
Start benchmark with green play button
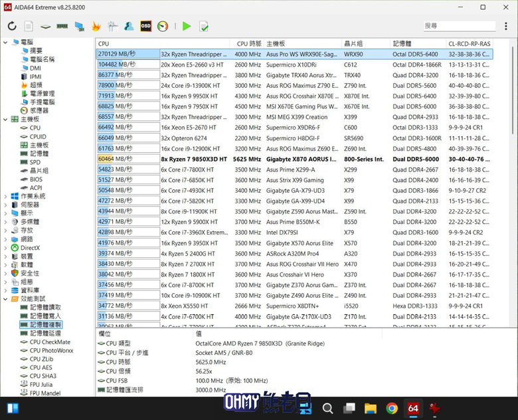[187, 26]
